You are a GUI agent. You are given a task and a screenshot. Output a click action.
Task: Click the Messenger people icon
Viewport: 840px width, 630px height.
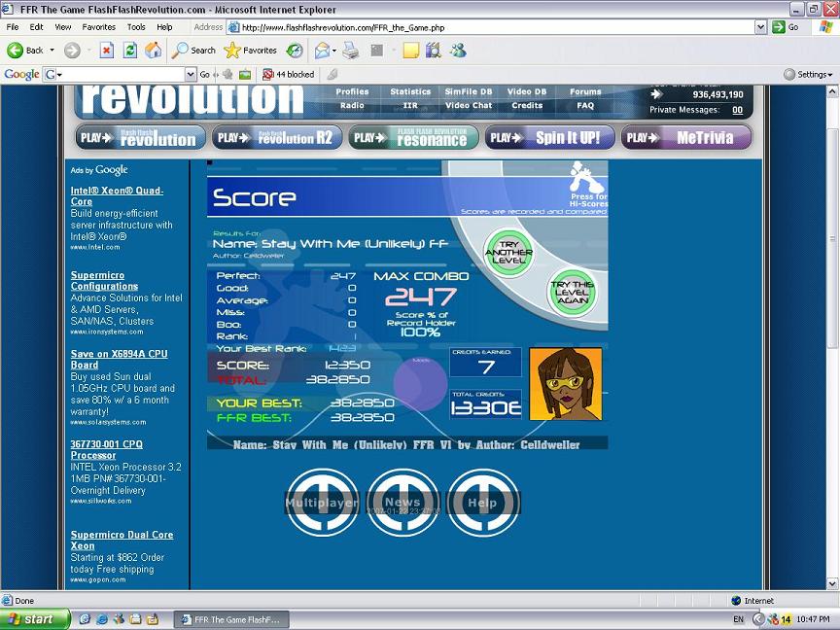[458, 51]
